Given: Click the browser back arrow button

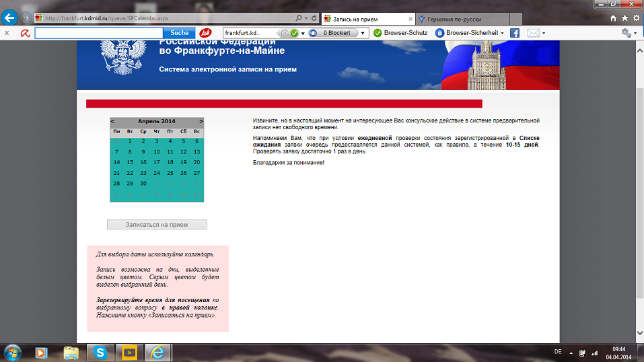Looking at the screenshot, I should (x=10, y=19).
